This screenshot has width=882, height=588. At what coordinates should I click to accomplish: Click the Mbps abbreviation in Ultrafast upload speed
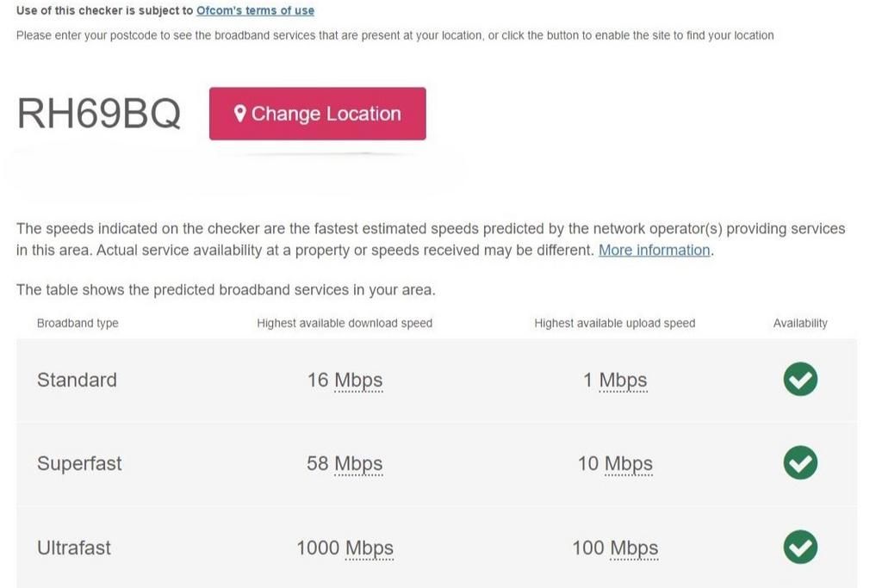[634, 548]
